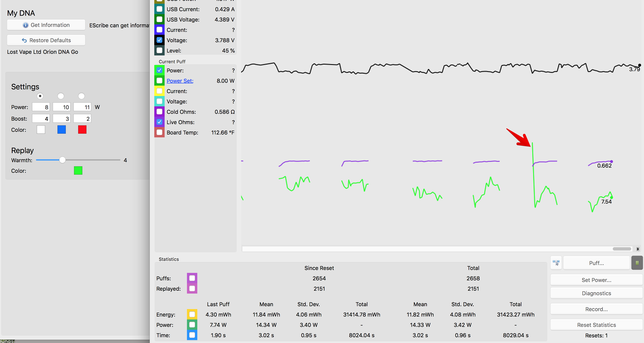Open the Puff... button
644x343 pixels.
click(x=596, y=263)
